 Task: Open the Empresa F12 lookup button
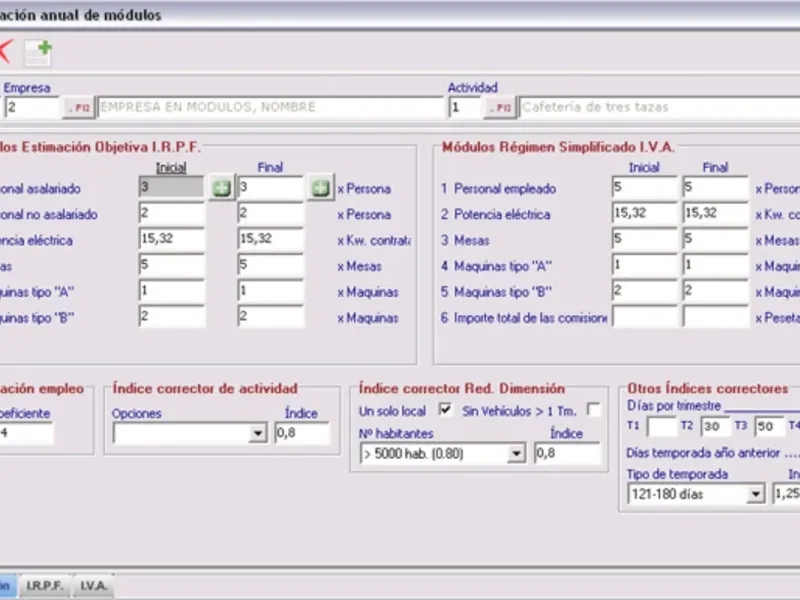click(x=79, y=108)
